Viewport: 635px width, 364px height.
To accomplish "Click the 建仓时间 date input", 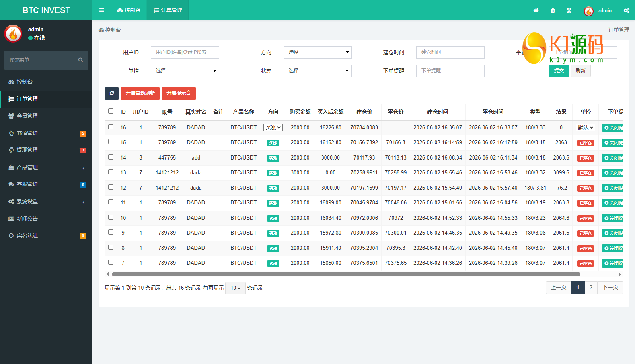I will [x=450, y=52].
